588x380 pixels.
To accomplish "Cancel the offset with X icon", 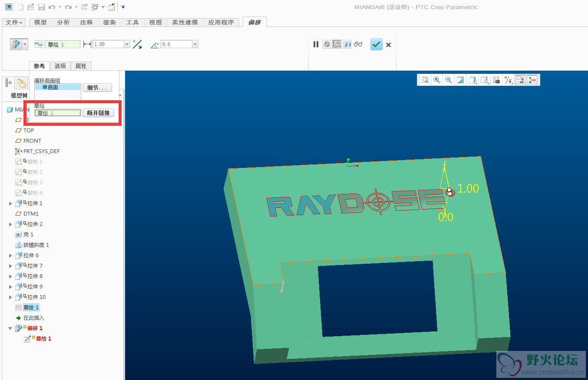I will [x=388, y=44].
